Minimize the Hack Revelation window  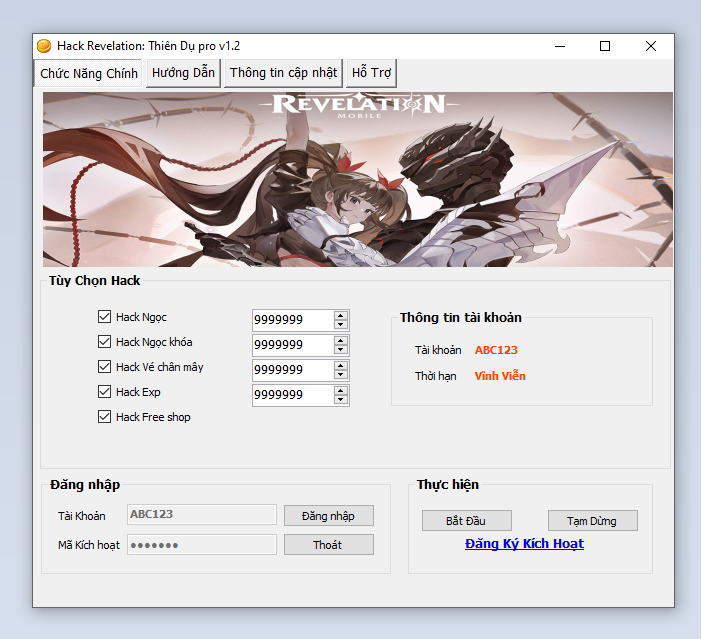pos(559,46)
